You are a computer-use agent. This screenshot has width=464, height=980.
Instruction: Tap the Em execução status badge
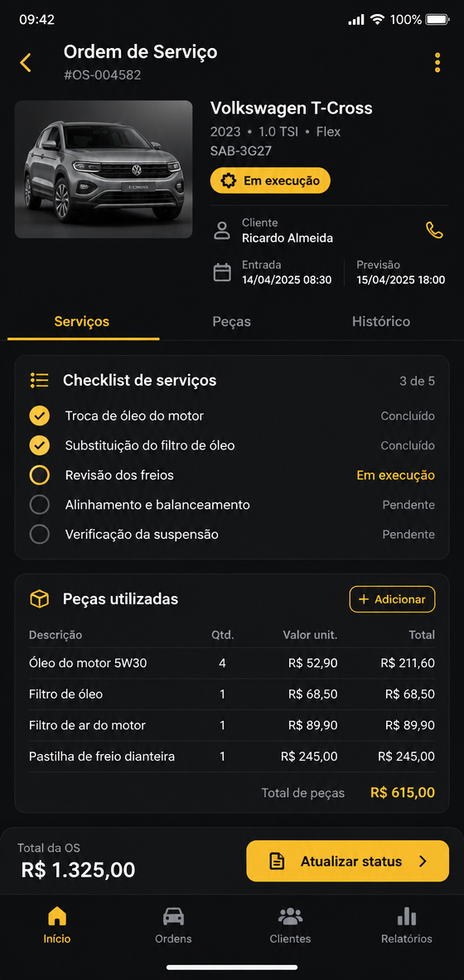pyautogui.click(x=270, y=180)
